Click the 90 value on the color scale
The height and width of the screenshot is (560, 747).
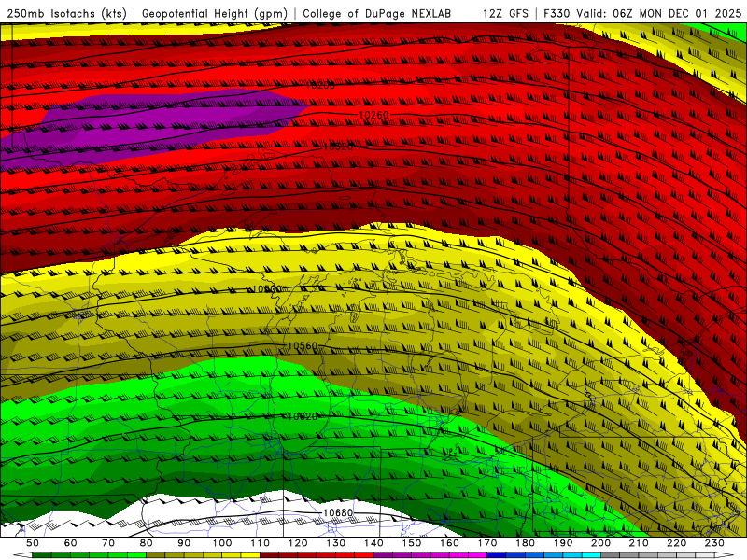184,543
